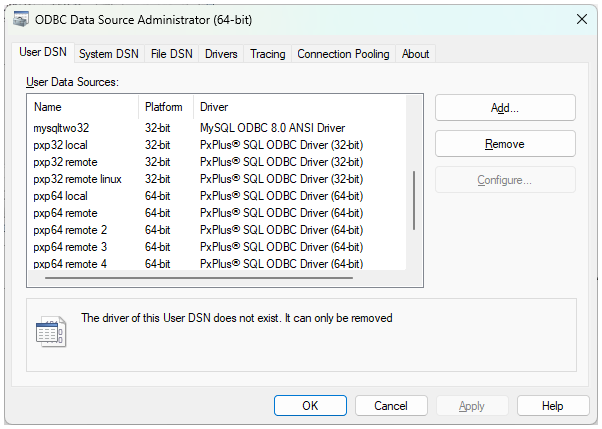Go to the Tracing tab
This screenshot has height=429, width=602.
267,54
